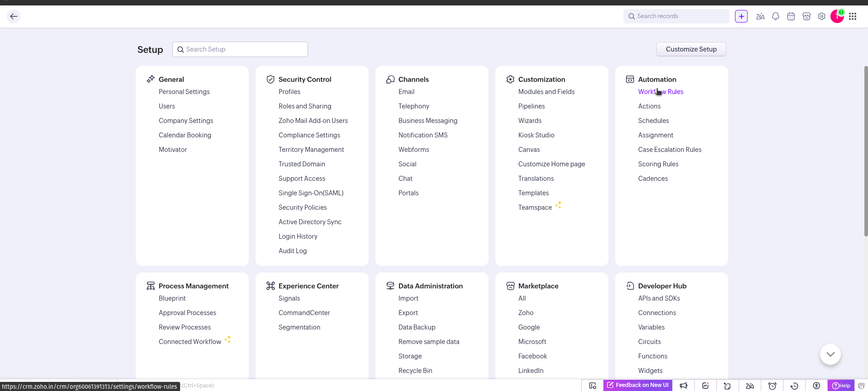Open the plus quick-create icon
The height and width of the screenshot is (391, 868).
[x=741, y=17]
